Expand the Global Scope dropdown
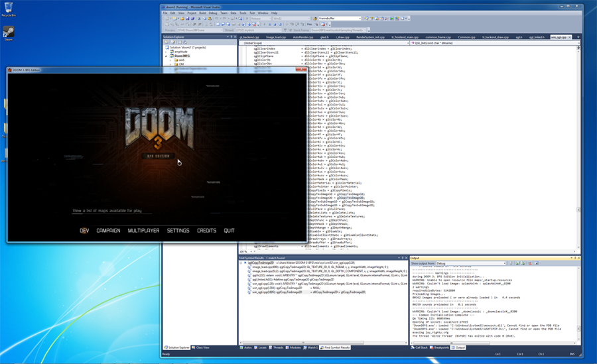Viewport: 597px width, 364px height. coord(324,43)
